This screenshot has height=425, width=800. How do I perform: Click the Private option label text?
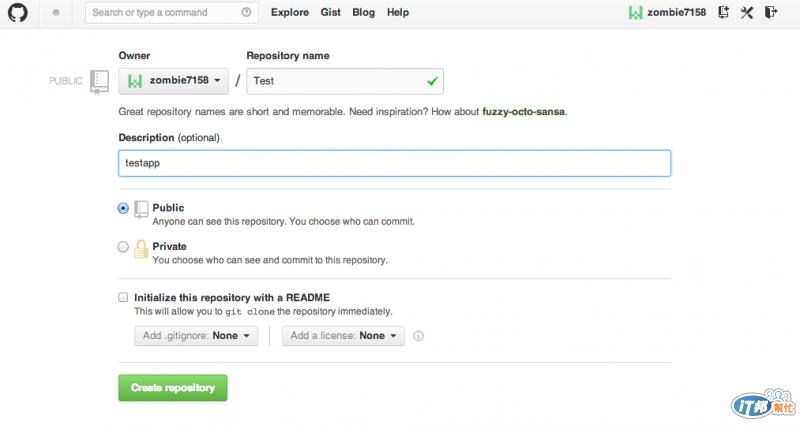click(x=169, y=246)
